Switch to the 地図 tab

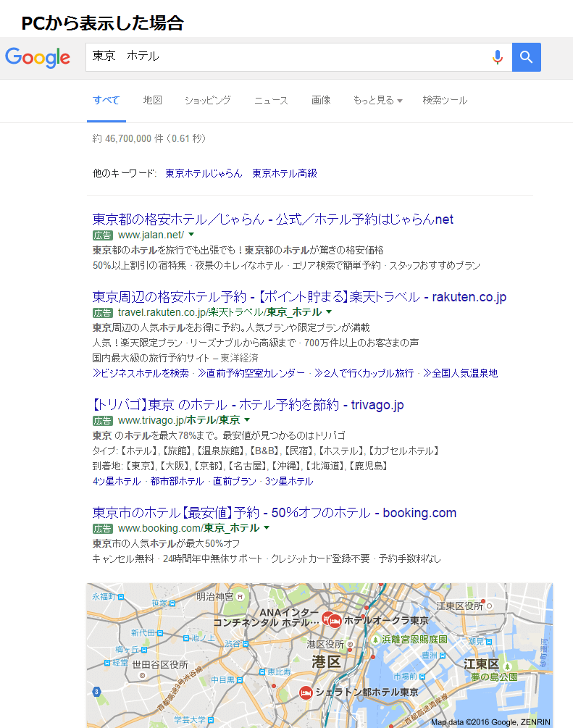tap(152, 100)
